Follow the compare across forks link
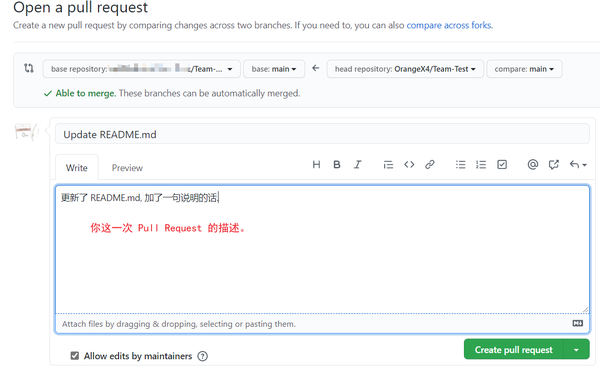 449,25
